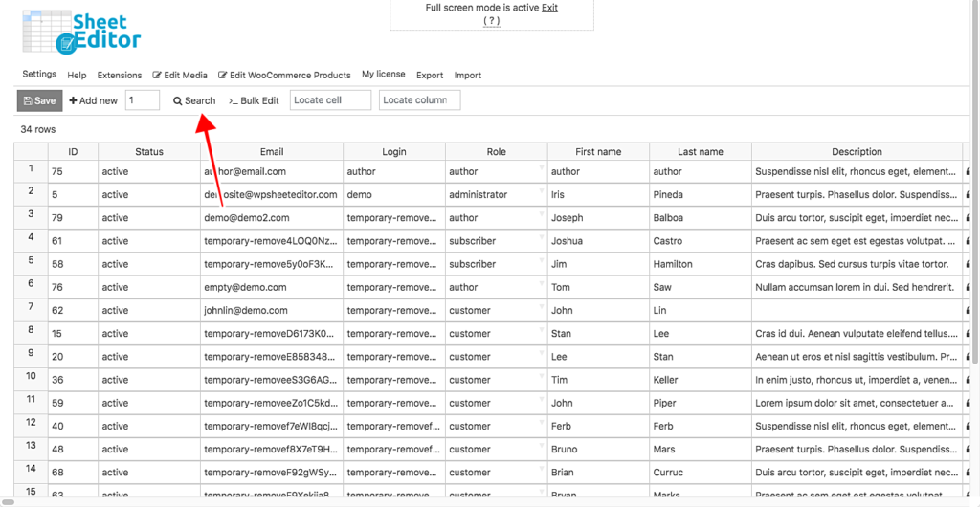Save changes with the Save button
Viewport: 980px width, 507px height.
[x=38, y=100]
